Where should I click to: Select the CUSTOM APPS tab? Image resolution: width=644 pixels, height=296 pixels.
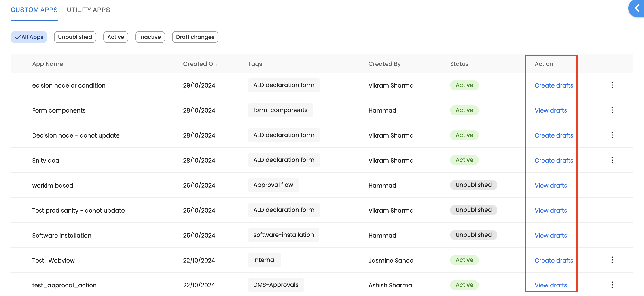[34, 10]
